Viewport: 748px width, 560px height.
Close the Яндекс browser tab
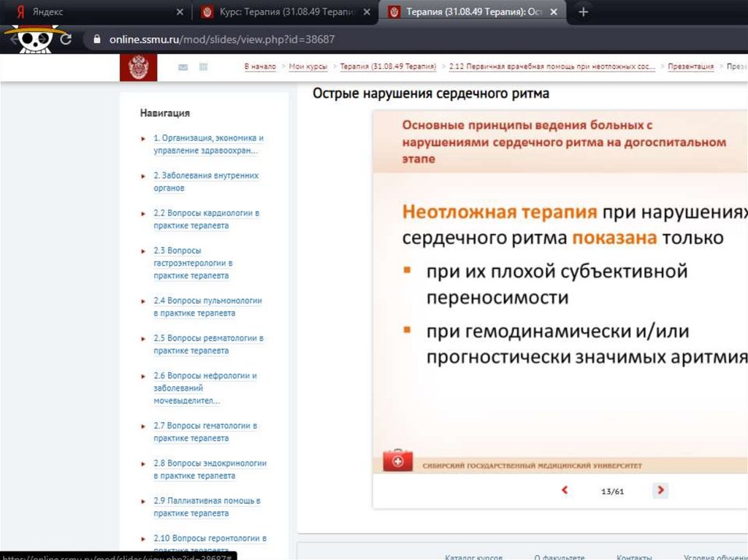[180, 12]
